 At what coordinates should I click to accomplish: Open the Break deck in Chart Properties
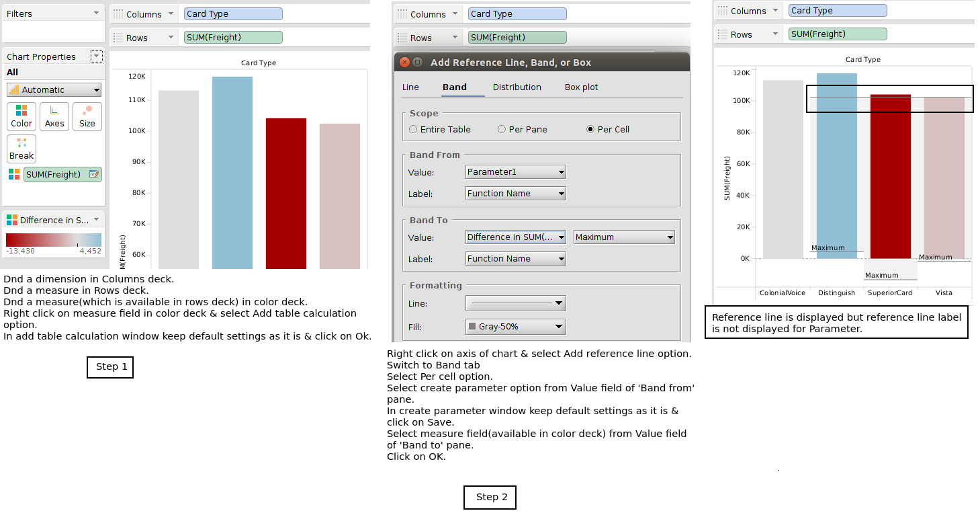click(21, 149)
